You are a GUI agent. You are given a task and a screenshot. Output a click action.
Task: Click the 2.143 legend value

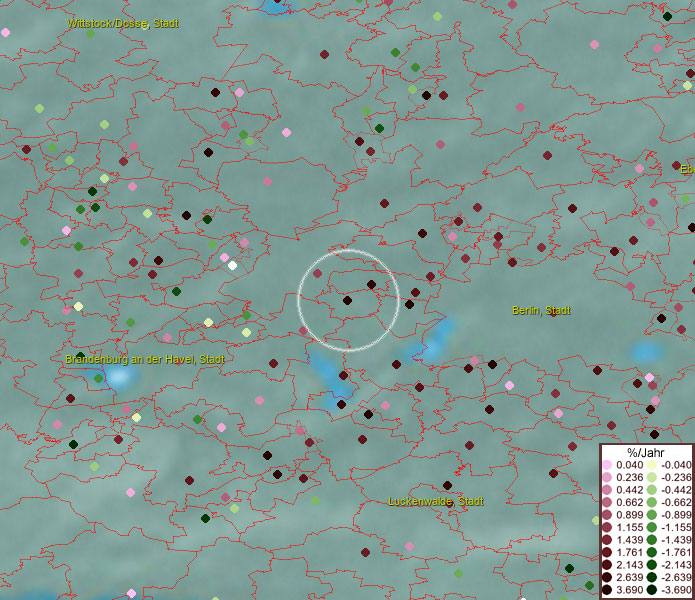[629, 565]
